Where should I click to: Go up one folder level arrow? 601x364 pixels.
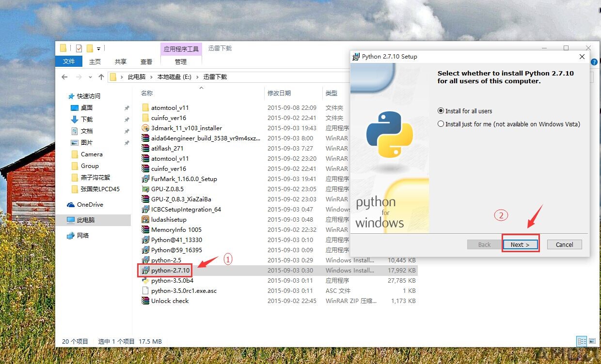(x=101, y=77)
